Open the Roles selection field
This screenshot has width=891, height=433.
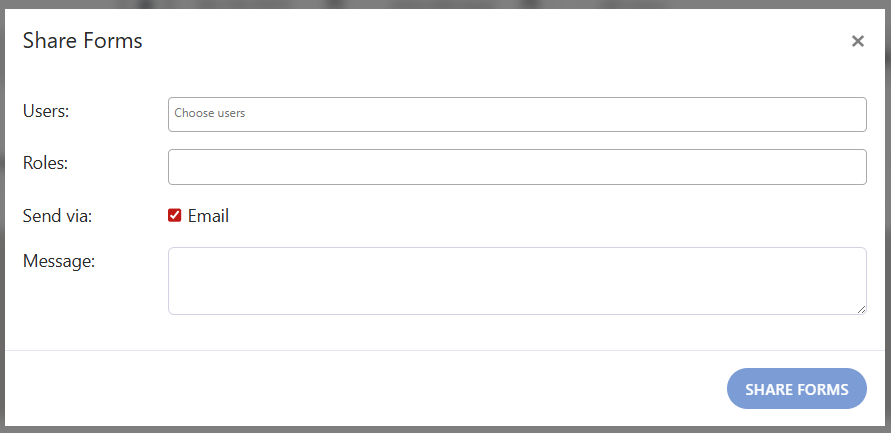click(516, 167)
